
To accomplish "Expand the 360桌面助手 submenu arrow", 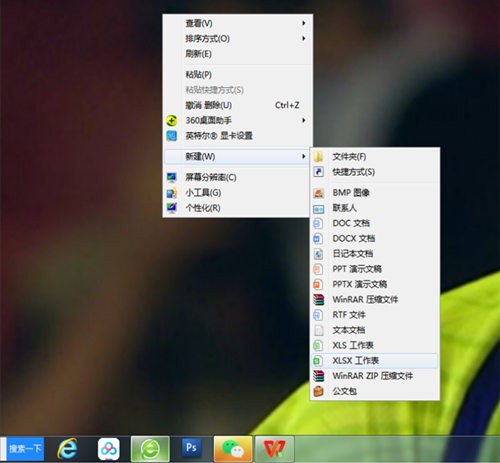I will (304, 120).
